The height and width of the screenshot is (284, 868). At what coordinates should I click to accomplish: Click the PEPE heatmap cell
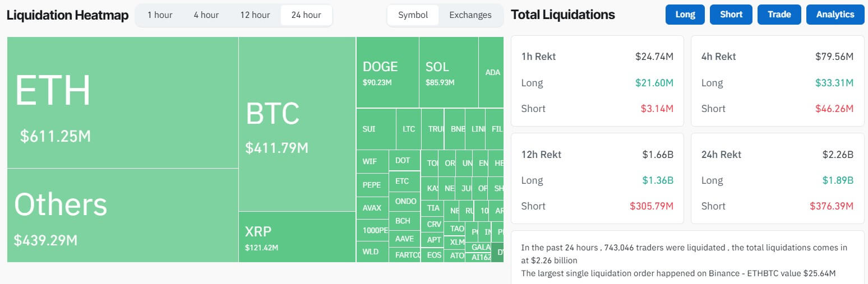[x=372, y=185]
